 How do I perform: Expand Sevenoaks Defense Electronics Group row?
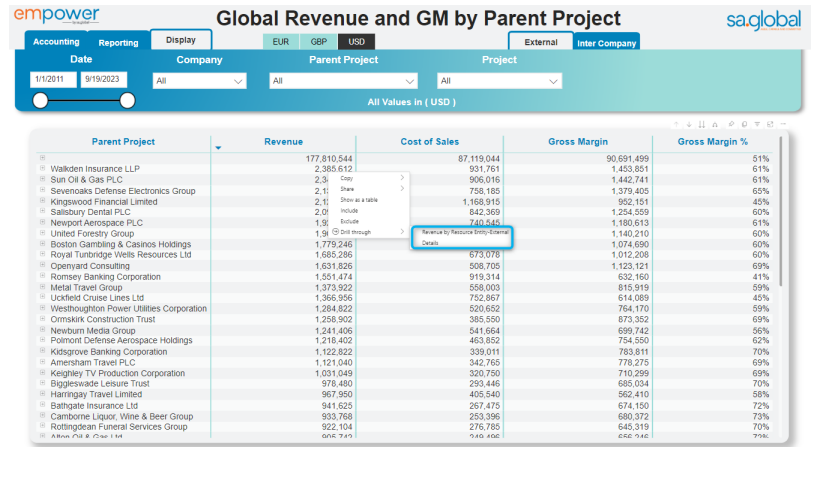(x=42, y=190)
